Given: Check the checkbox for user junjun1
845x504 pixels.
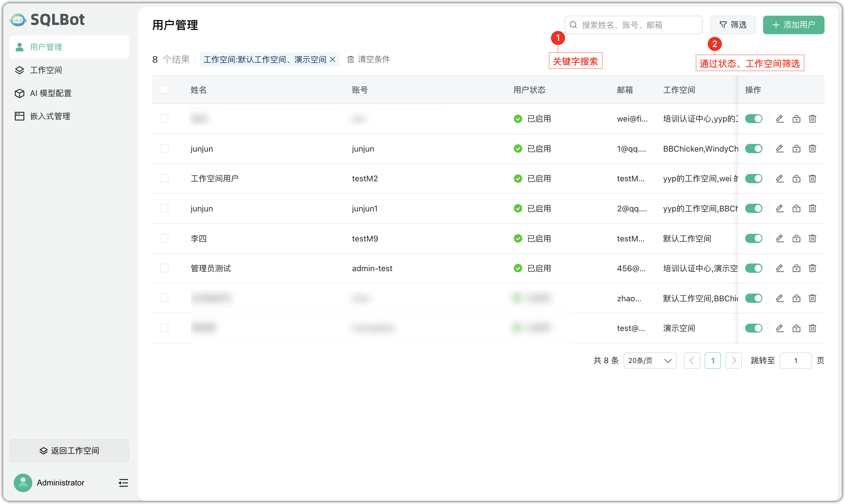Looking at the screenshot, I should pos(165,208).
